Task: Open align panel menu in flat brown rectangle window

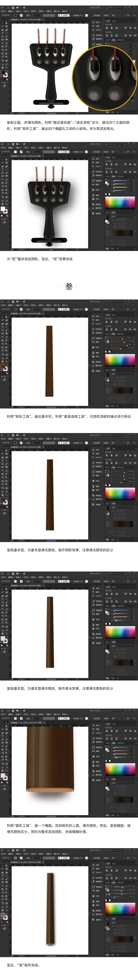Action: click(x=135, y=315)
